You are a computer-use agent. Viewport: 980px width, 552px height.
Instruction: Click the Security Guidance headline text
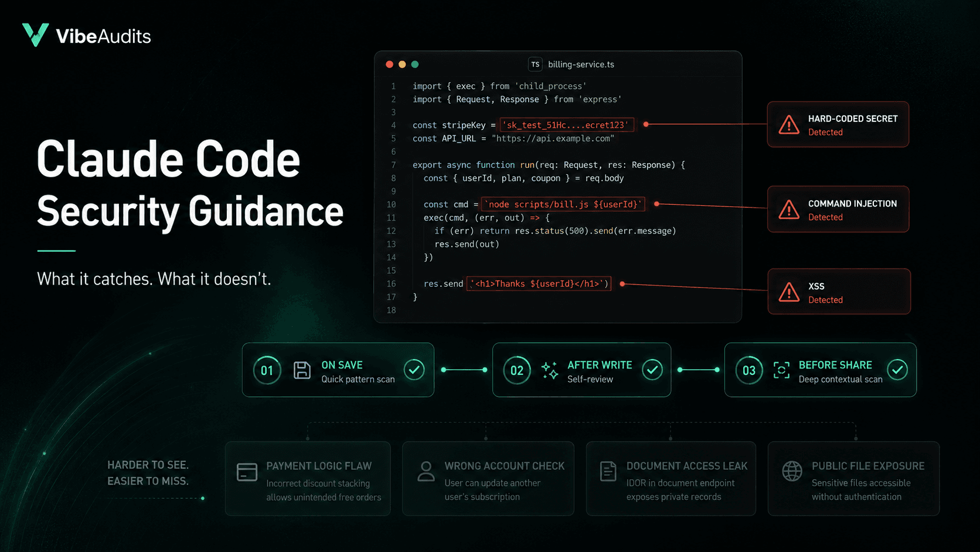pos(190,212)
